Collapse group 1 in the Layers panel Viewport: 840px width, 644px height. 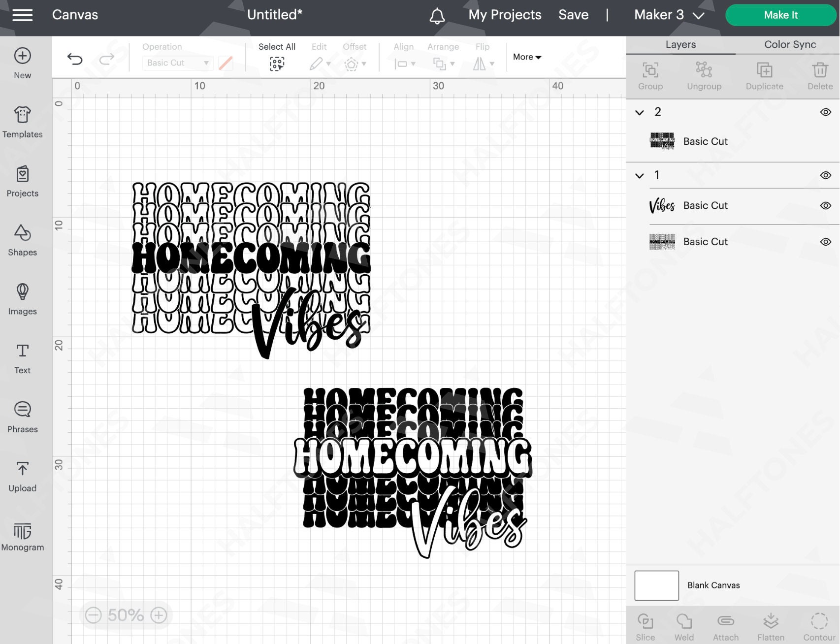coord(640,175)
